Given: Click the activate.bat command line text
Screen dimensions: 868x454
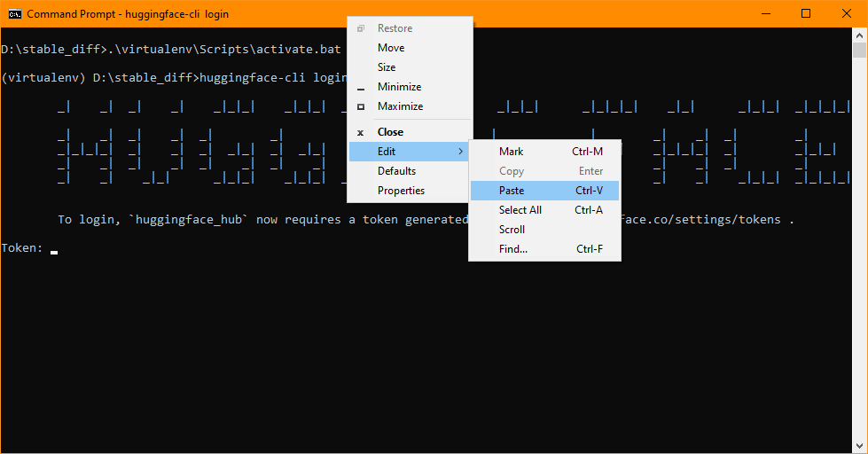Looking at the screenshot, I should click(170, 50).
